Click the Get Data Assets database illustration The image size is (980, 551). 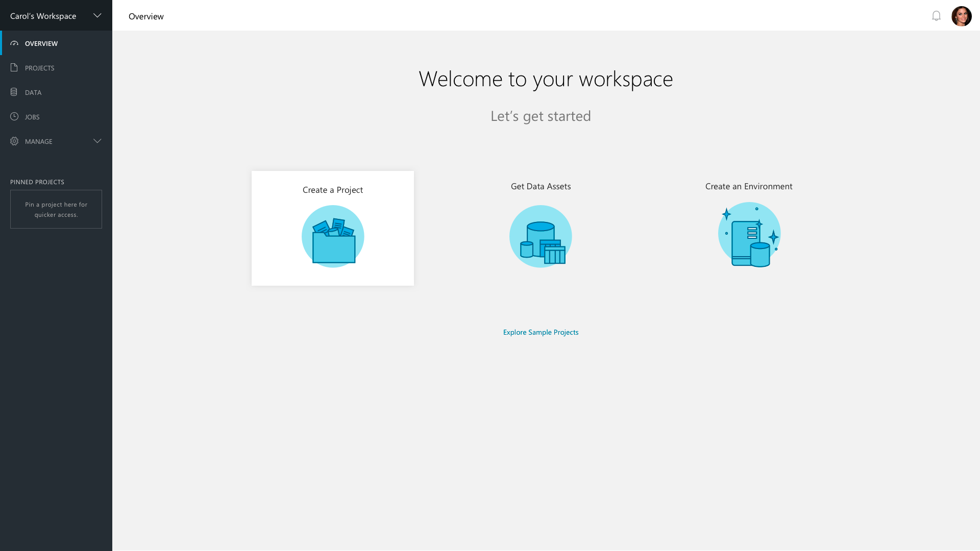[541, 236]
